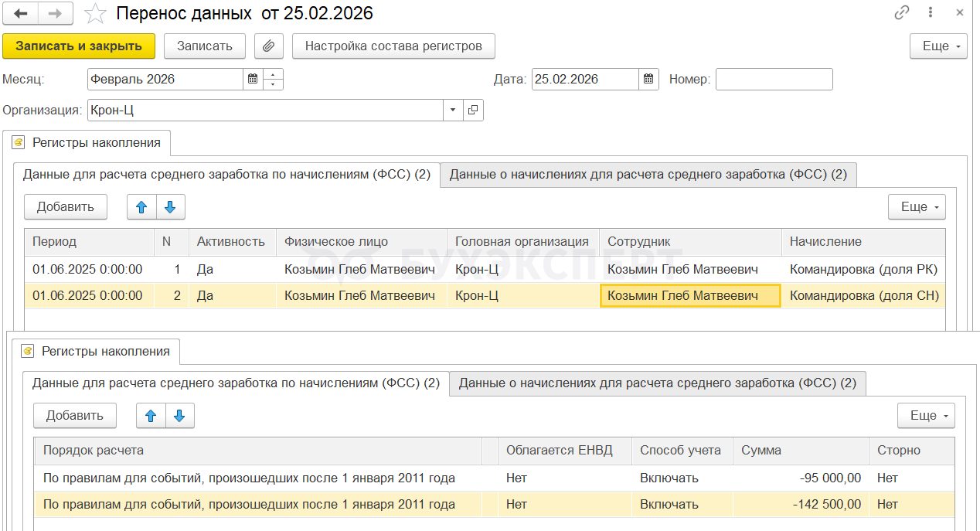
Task: Select upper Регистры накопления tab
Action: (x=87, y=142)
